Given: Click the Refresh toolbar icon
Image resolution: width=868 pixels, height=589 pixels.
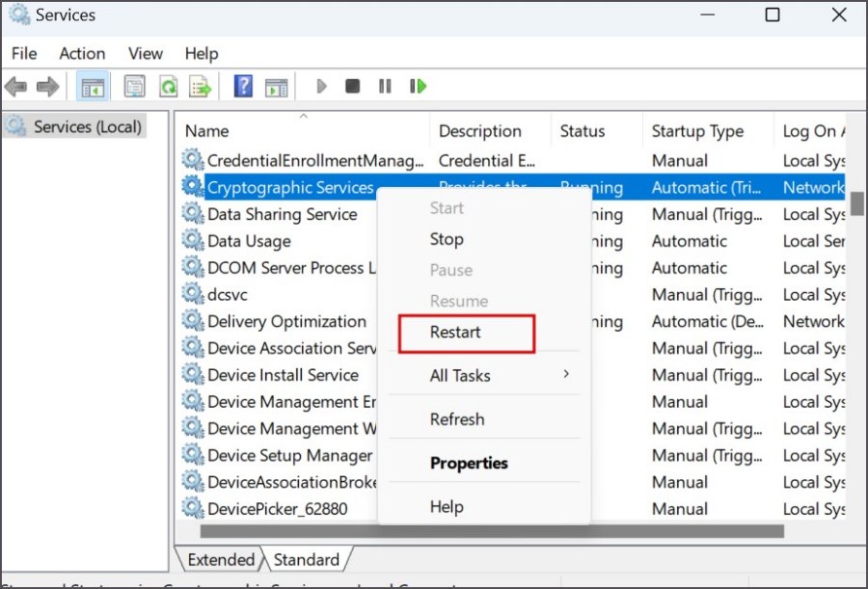Looking at the screenshot, I should [x=168, y=87].
